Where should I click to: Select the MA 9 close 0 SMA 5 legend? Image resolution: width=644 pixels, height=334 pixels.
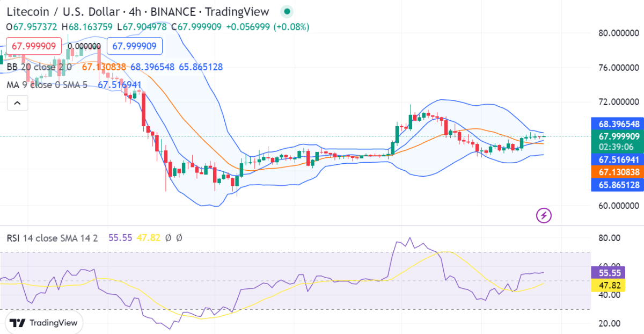47,85
